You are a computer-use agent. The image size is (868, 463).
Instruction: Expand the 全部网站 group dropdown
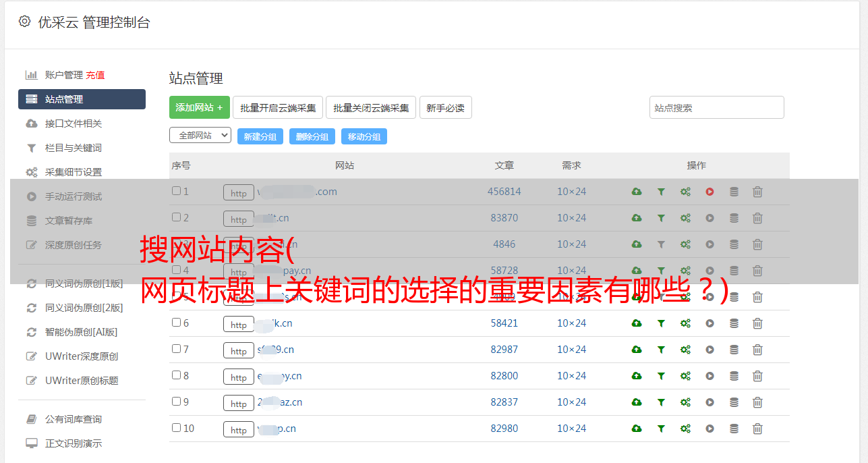(x=200, y=136)
